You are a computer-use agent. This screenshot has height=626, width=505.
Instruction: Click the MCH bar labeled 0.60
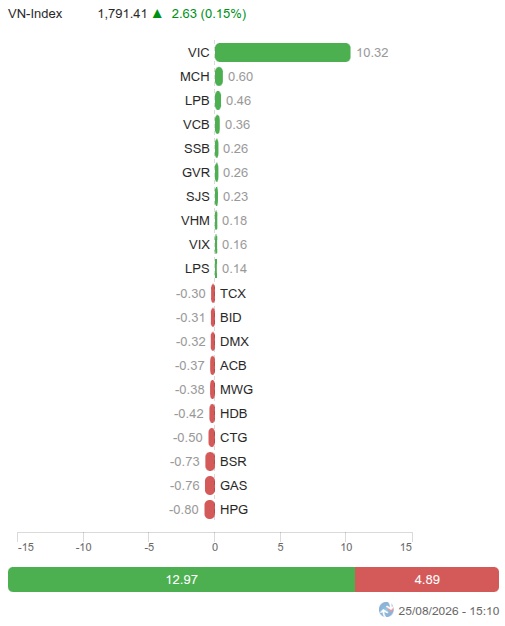219,76
